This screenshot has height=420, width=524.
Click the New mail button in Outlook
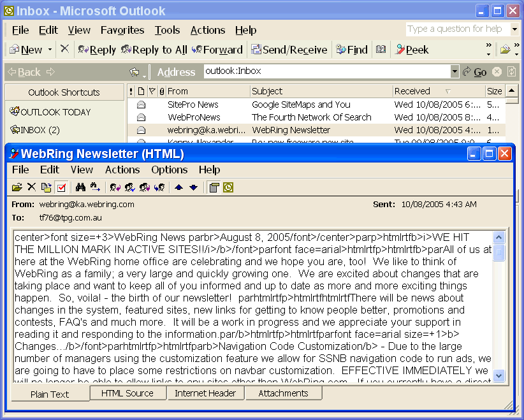click(x=26, y=50)
